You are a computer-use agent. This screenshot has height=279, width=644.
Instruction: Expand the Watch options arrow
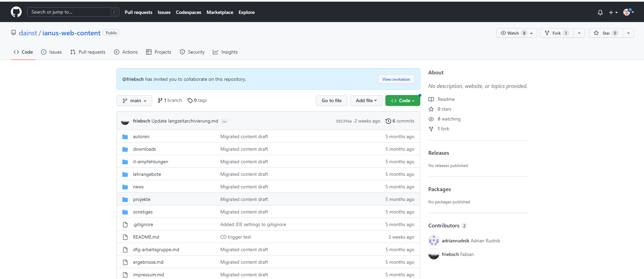tap(532, 33)
